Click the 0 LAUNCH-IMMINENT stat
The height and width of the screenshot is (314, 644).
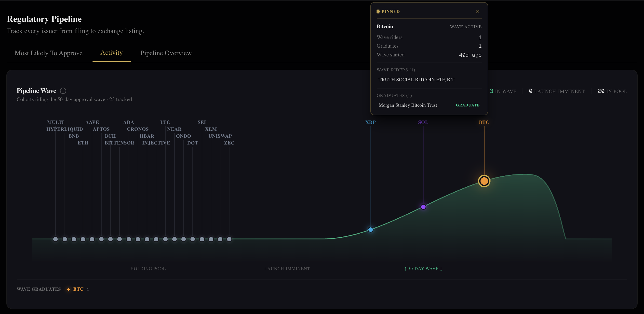pos(557,91)
